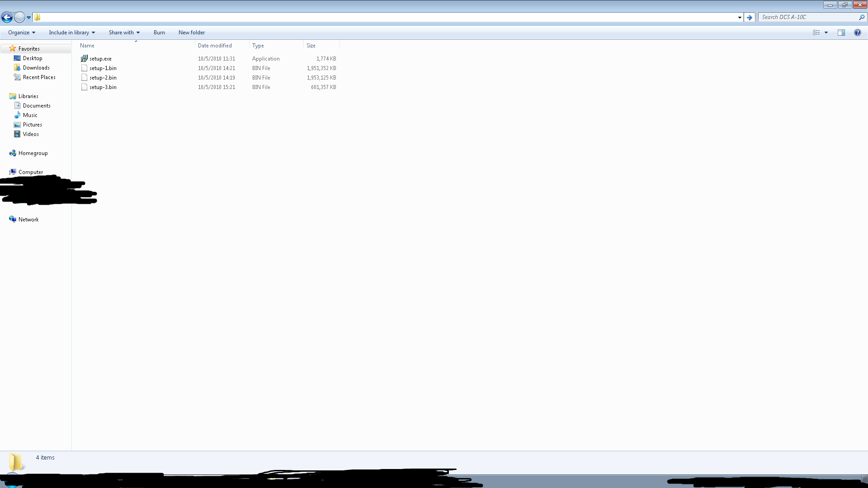Click the Burn menu item
The width and height of the screenshot is (868, 488).
pyautogui.click(x=159, y=32)
